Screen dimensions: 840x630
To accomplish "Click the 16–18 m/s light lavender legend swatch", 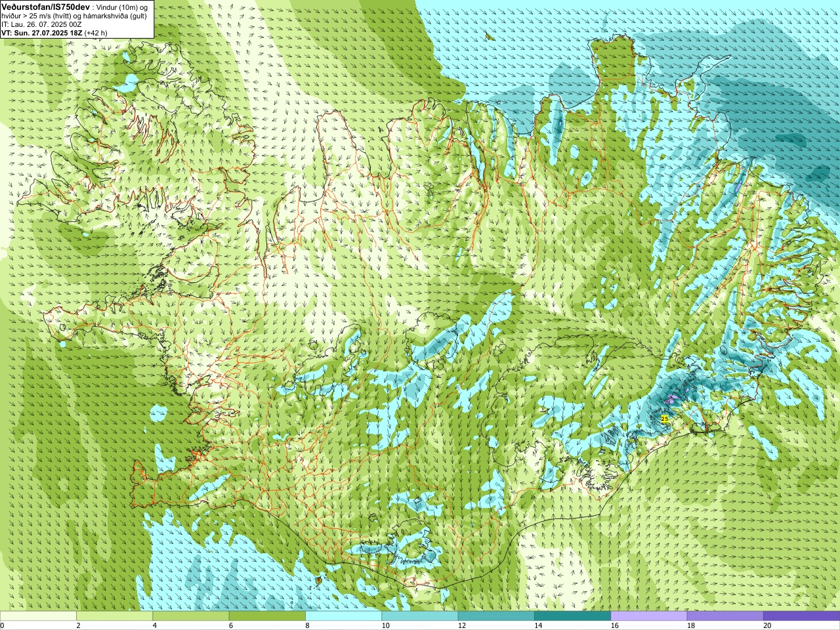I will pos(649,616).
